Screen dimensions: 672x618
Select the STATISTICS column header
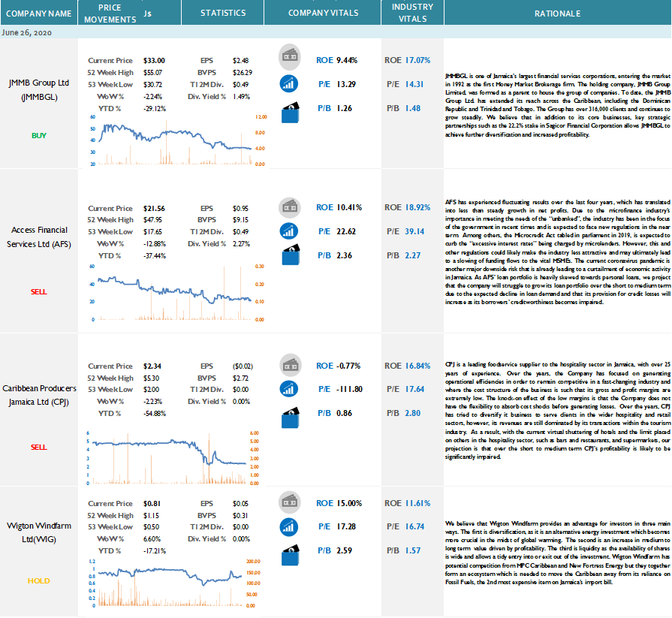(223, 13)
